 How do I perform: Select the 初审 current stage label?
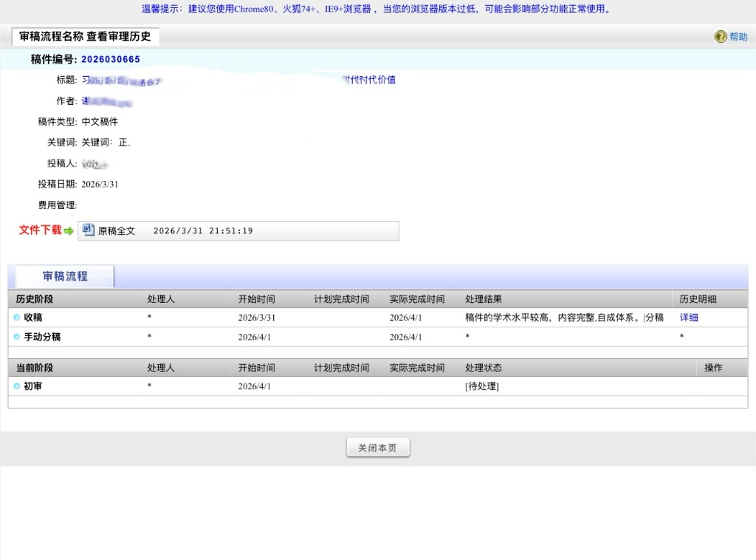point(33,386)
